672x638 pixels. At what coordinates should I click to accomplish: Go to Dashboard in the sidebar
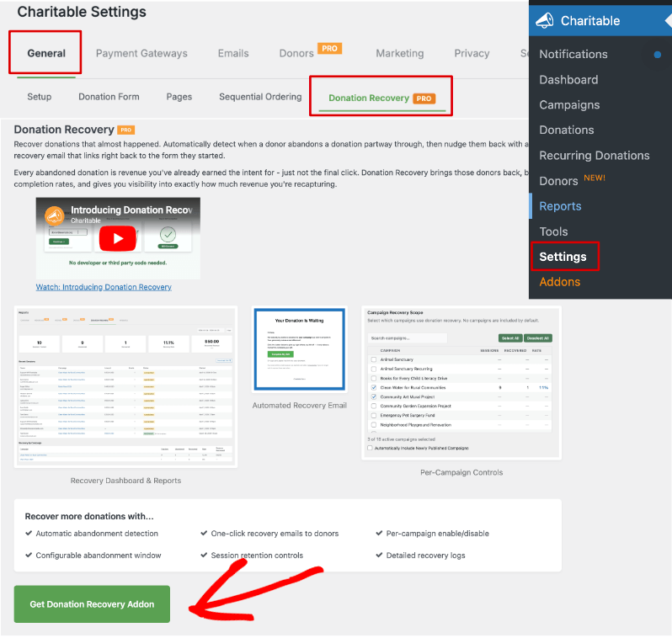pyautogui.click(x=568, y=80)
